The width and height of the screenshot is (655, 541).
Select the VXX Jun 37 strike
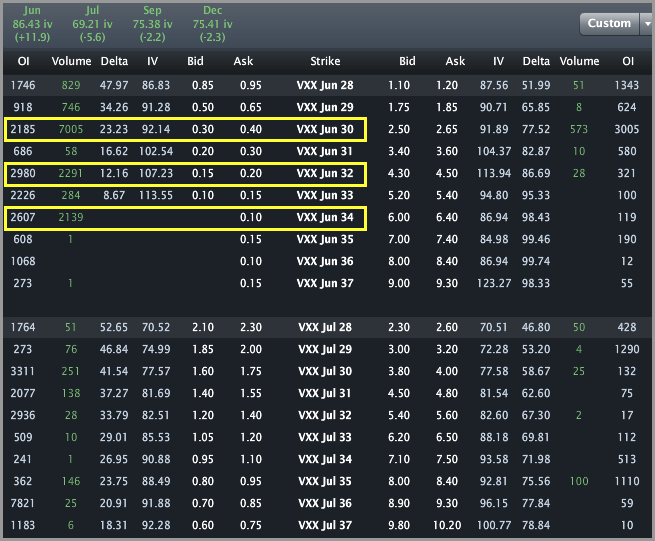click(x=325, y=283)
